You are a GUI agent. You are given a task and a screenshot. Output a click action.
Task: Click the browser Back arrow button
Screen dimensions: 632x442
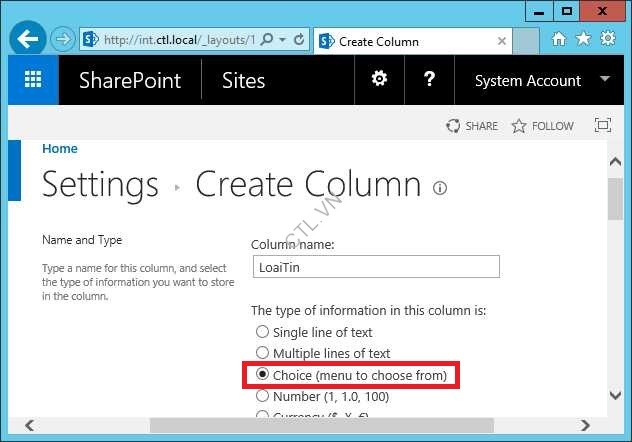pyautogui.click(x=28, y=40)
